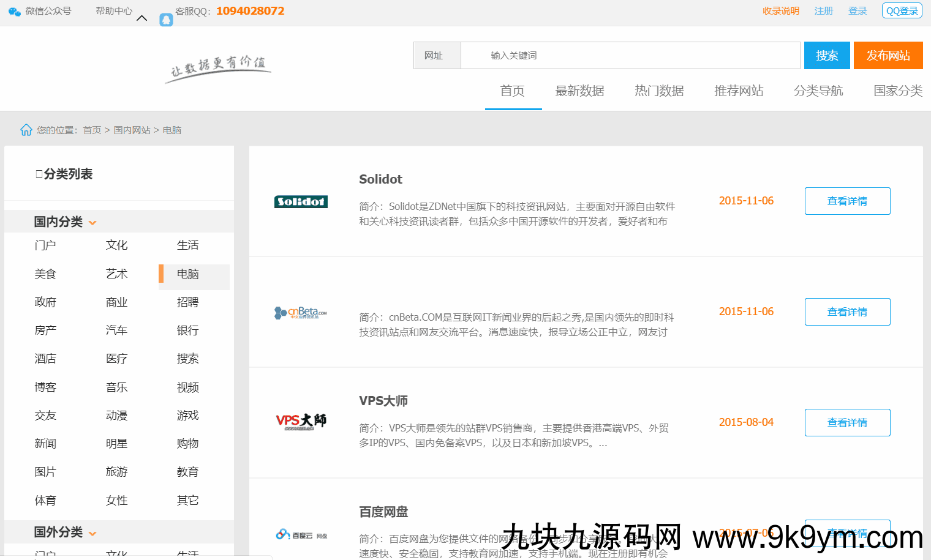Click the WeChat official account icon
The width and height of the screenshot is (931, 560).
(x=15, y=12)
